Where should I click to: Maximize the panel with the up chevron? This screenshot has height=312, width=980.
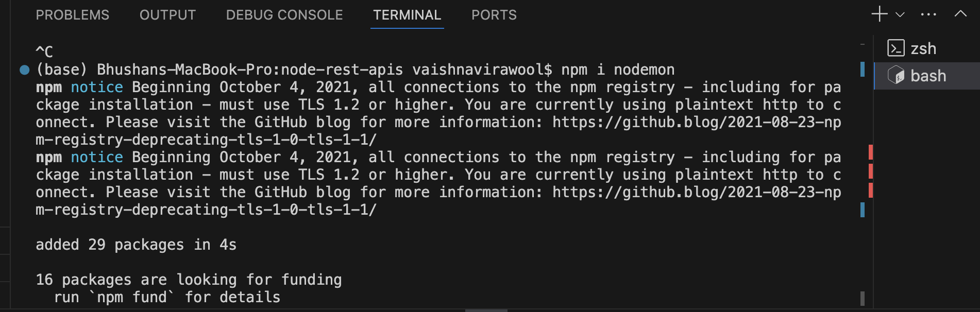(960, 14)
